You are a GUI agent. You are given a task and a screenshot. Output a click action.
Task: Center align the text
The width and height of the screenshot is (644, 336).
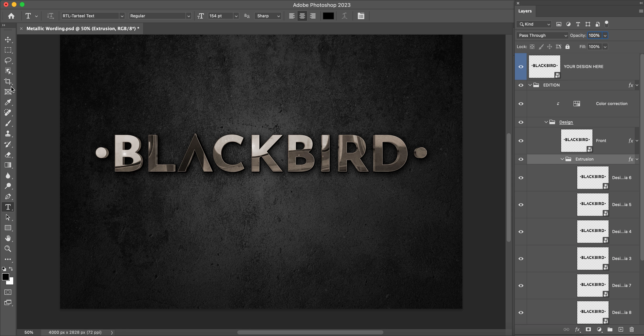pyautogui.click(x=302, y=16)
